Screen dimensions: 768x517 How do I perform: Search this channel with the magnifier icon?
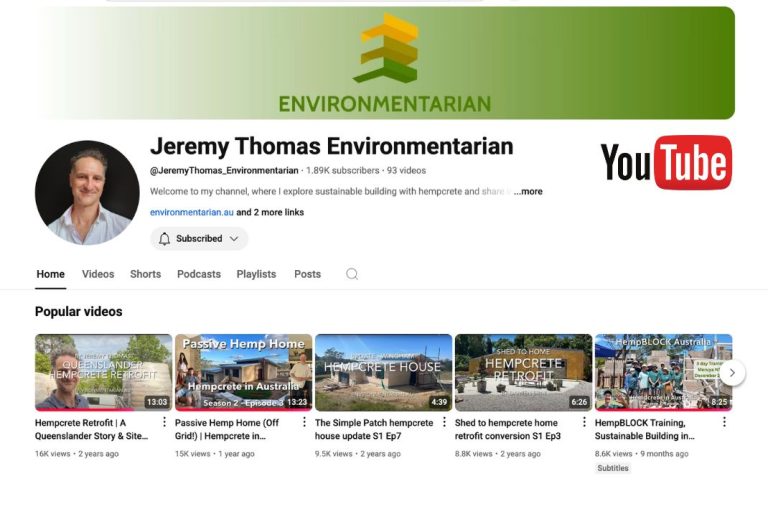[x=352, y=274]
